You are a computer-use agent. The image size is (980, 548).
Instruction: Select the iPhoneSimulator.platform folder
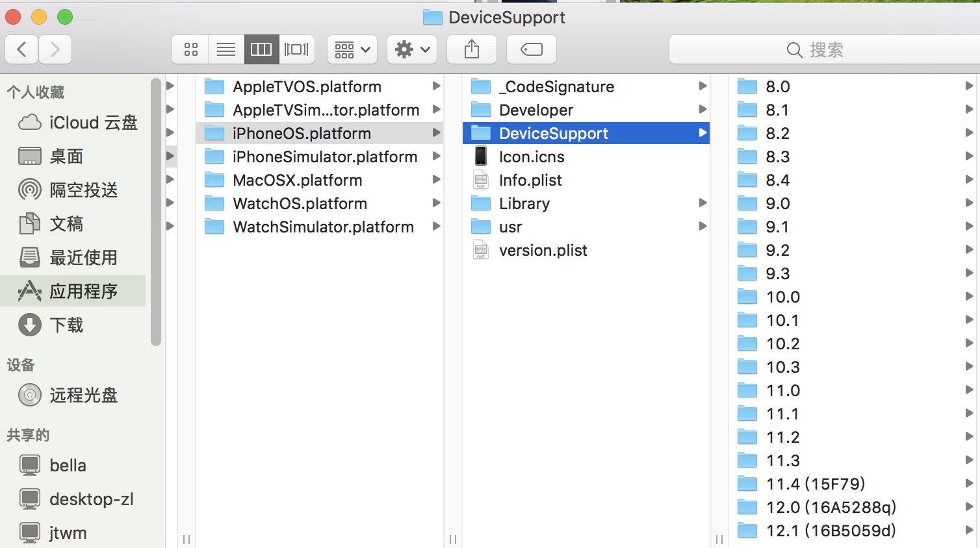(x=320, y=156)
